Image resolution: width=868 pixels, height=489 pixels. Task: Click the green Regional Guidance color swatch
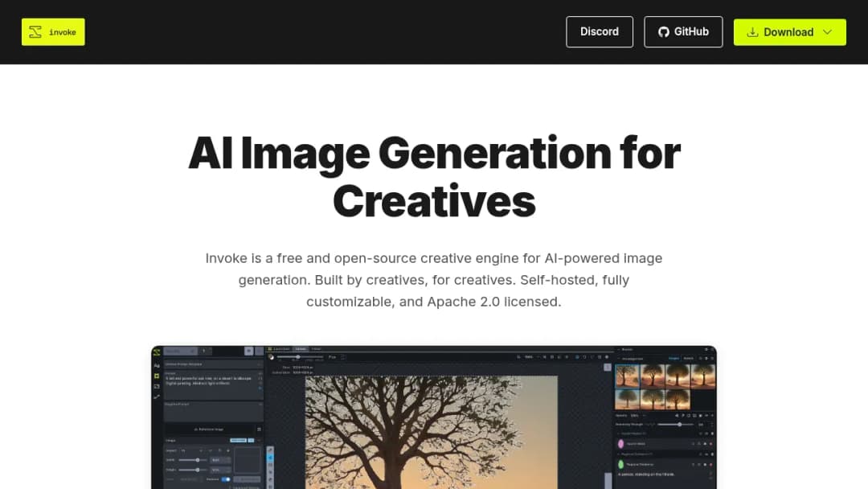pyautogui.click(x=620, y=464)
